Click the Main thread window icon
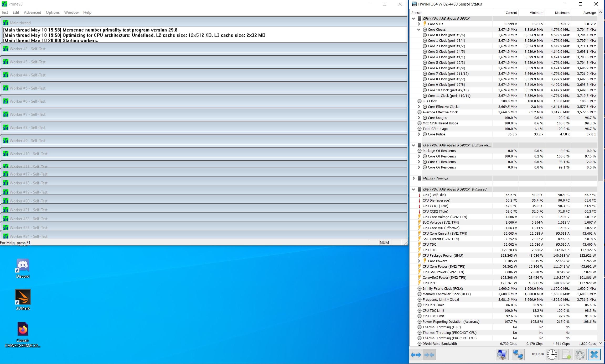The image size is (605, 364). [6, 23]
